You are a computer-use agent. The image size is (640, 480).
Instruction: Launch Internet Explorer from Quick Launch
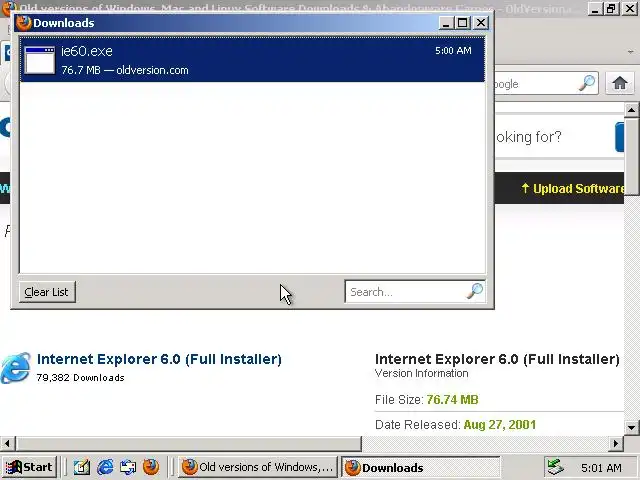(105, 467)
